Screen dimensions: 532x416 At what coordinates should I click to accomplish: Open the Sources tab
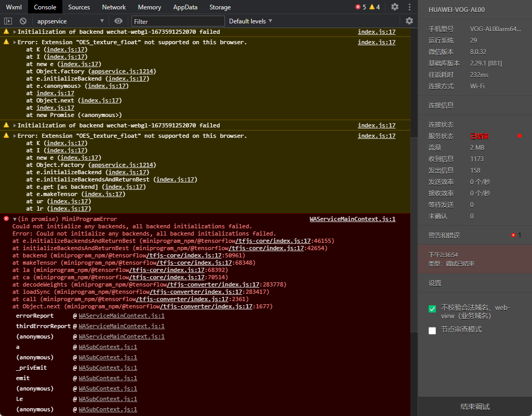click(79, 7)
